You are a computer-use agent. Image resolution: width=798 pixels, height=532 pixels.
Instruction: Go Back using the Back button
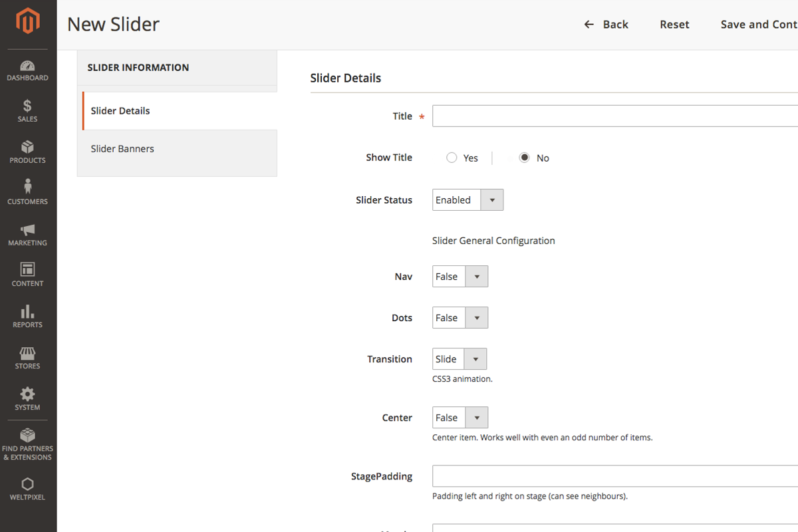606,25
